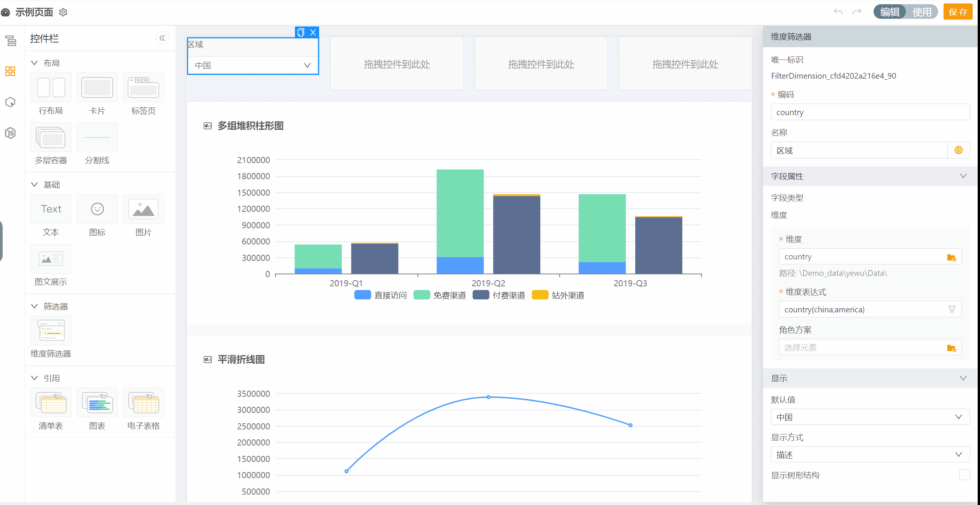Open the 区域 中国 dropdown on canvas
This screenshot has height=505, width=980.
253,65
